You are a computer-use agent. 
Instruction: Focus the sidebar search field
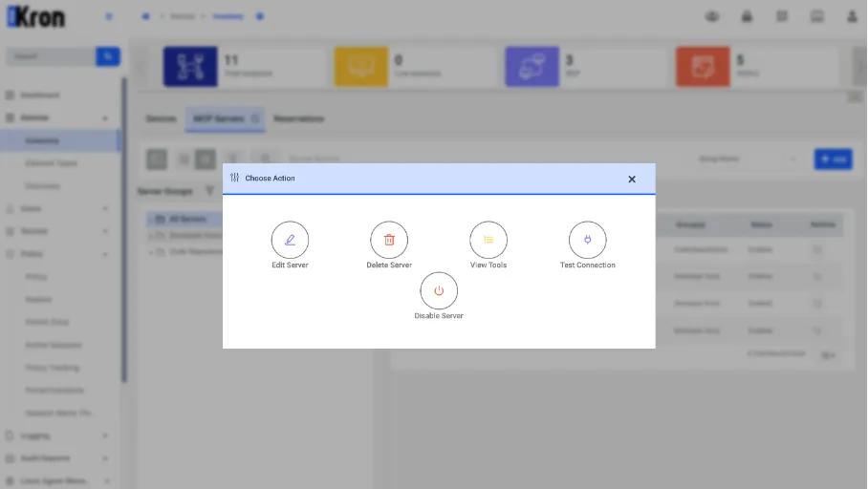(51, 56)
